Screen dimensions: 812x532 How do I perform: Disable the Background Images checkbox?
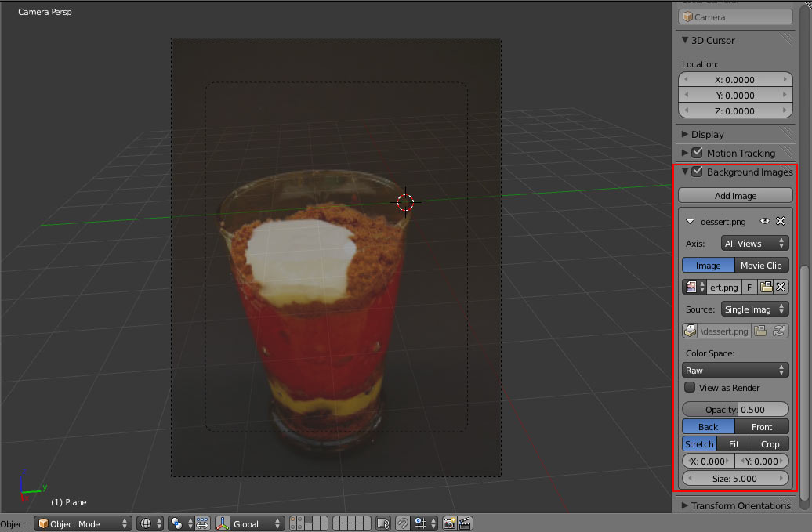tap(697, 172)
